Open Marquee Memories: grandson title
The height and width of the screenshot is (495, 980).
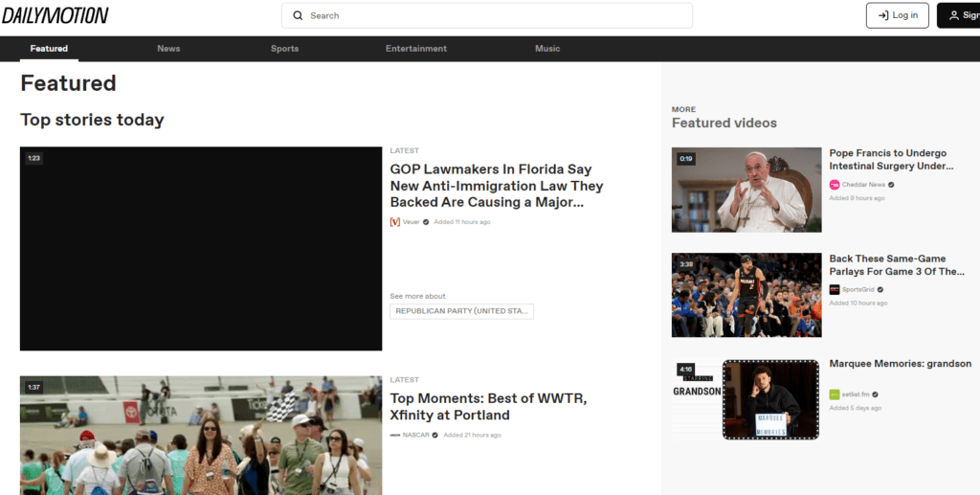(x=900, y=363)
